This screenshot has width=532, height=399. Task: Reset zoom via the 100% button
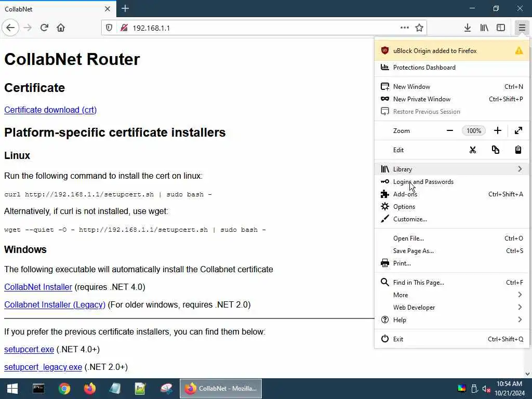click(474, 130)
